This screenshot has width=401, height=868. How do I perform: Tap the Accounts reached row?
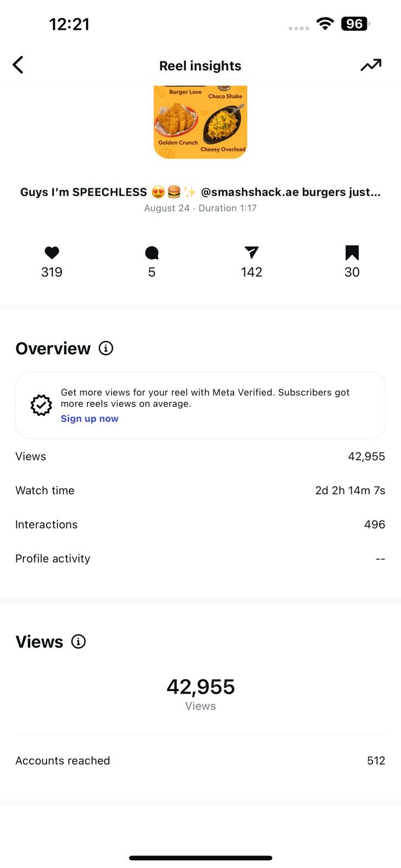pyautogui.click(x=200, y=761)
